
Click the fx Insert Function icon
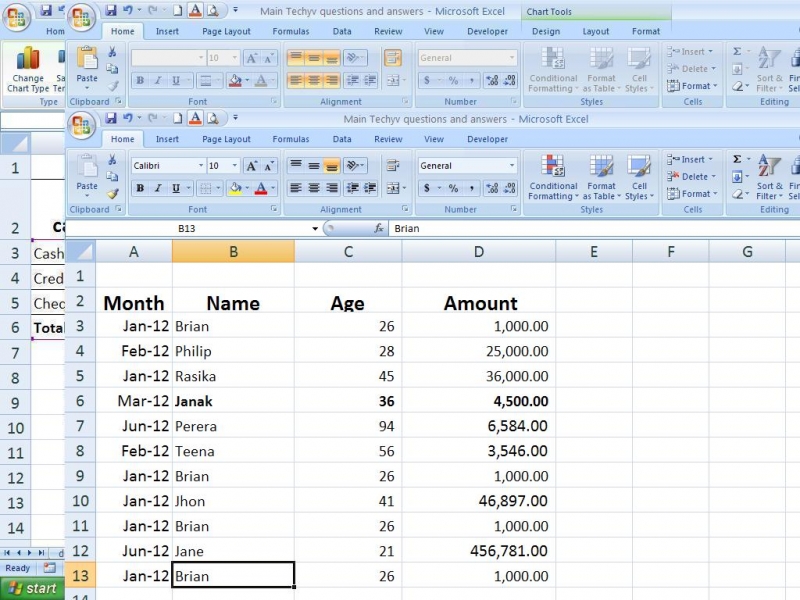(x=379, y=229)
